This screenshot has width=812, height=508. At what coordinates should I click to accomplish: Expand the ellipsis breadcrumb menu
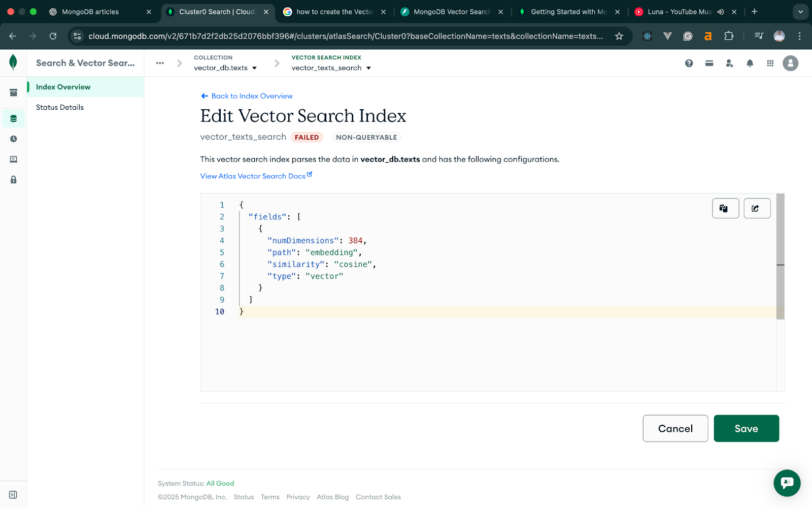(160, 63)
